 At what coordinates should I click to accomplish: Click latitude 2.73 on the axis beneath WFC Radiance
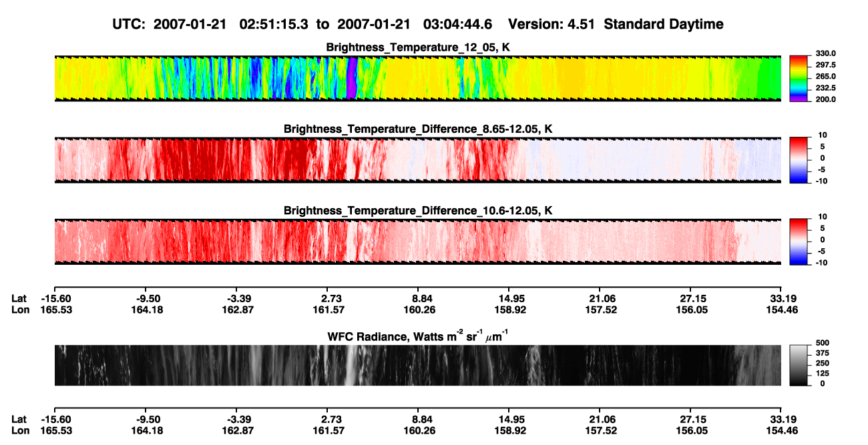(x=327, y=419)
